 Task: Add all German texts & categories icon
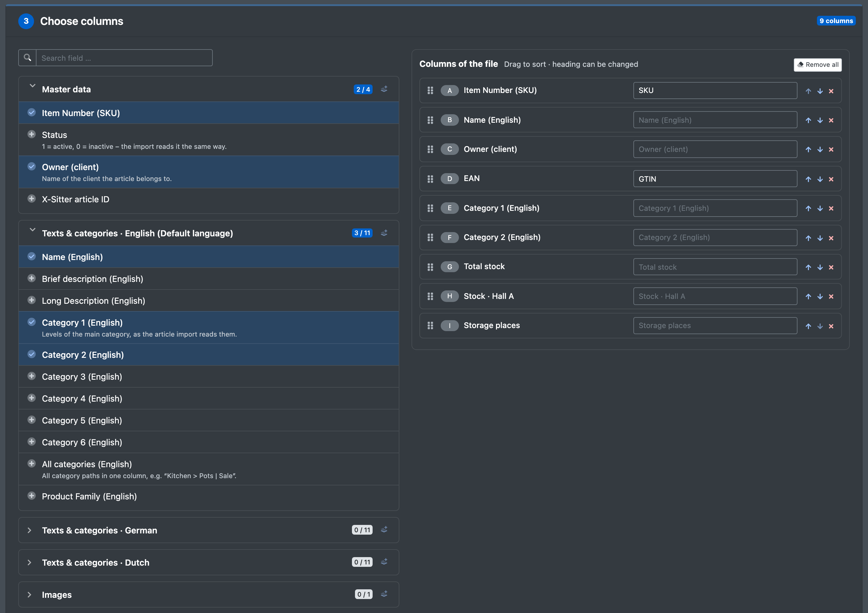coord(384,529)
